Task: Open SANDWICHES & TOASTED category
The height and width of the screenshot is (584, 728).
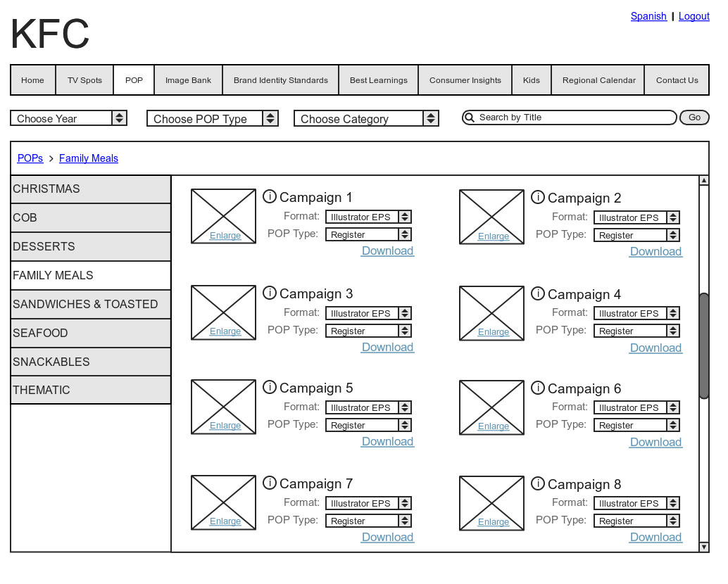Action: pos(91,304)
